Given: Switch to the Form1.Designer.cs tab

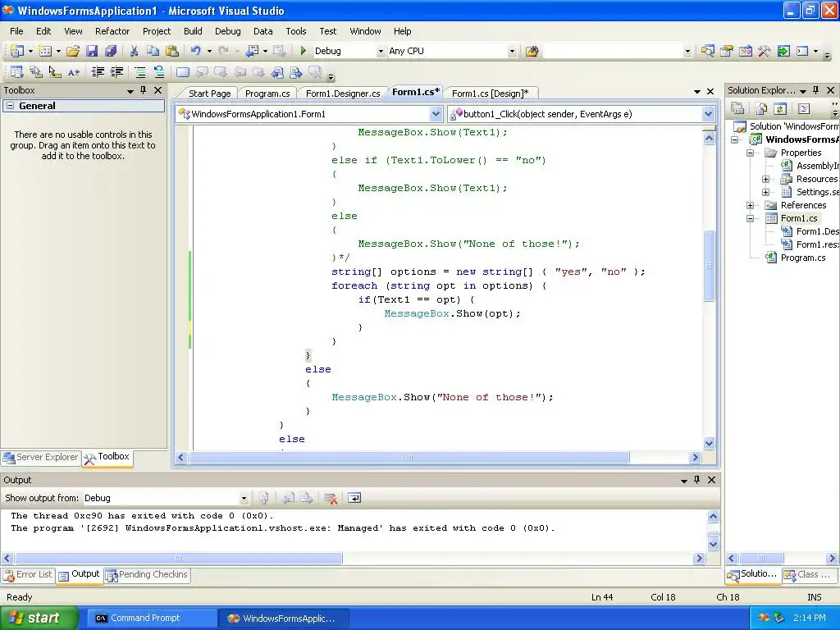Looking at the screenshot, I should pos(343,94).
